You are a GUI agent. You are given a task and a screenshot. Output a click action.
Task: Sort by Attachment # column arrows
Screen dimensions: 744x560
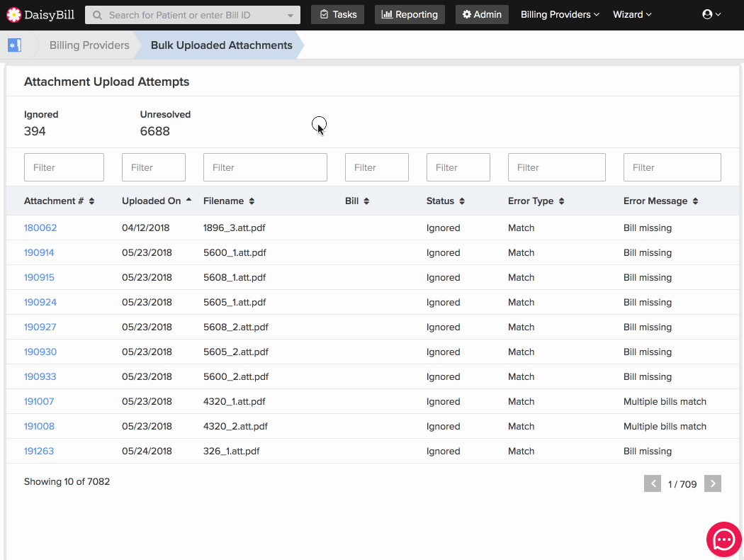(91, 201)
